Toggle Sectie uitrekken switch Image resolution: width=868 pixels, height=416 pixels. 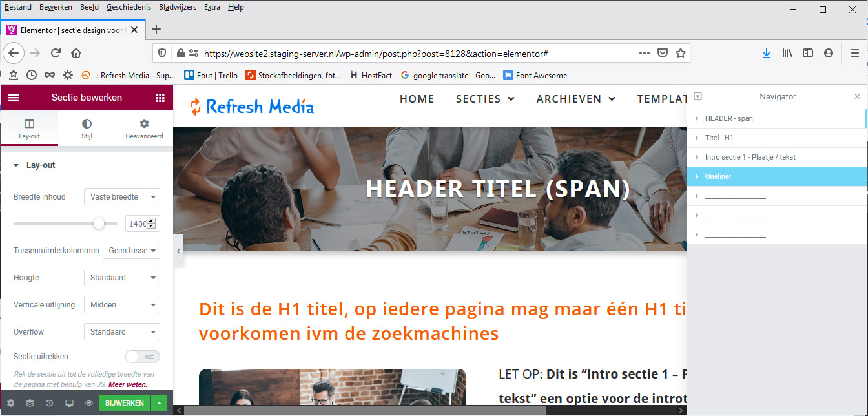[x=142, y=357]
